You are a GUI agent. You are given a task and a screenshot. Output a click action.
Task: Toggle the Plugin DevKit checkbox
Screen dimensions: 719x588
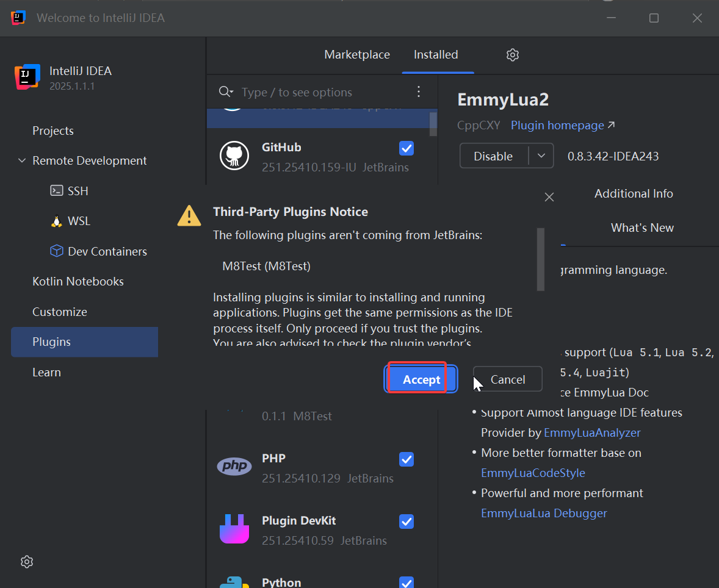[x=406, y=522]
